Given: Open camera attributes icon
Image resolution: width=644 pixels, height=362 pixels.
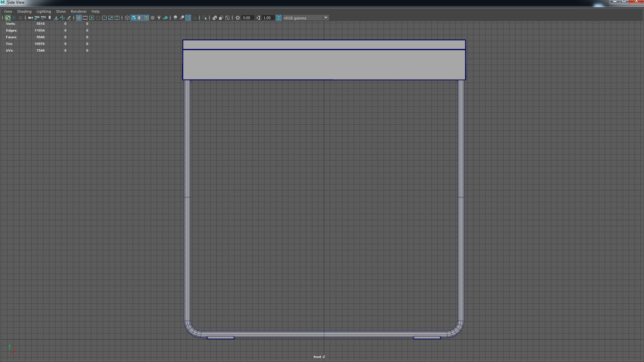Looking at the screenshot, I should pyautogui.click(x=43, y=18).
